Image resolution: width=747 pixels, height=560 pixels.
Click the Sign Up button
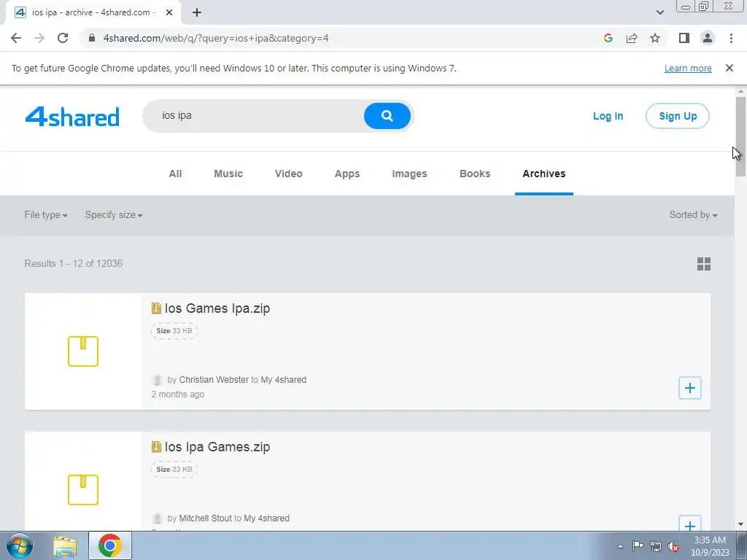[678, 116]
